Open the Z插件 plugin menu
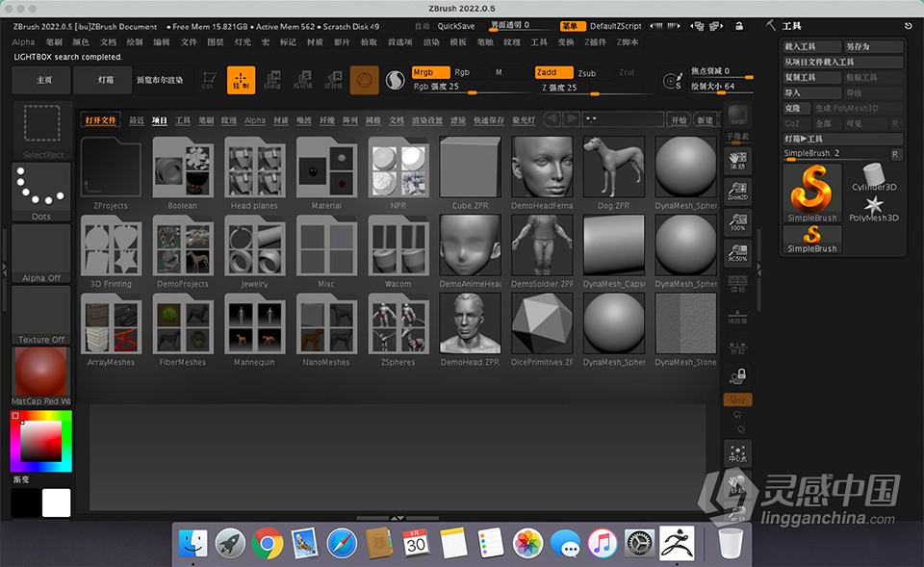This screenshot has height=567, width=924. click(595, 41)
